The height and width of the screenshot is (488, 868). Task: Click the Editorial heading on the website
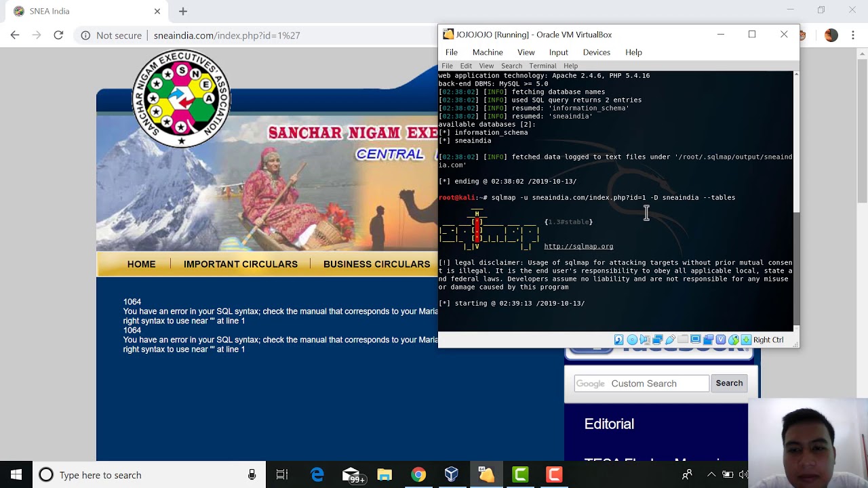609,424
